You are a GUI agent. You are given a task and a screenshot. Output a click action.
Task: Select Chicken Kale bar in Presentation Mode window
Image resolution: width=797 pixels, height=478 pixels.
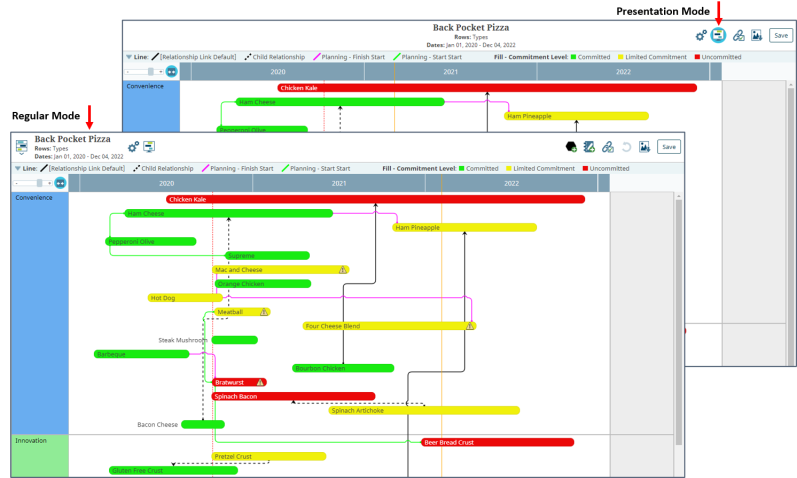click(x=487, y=88)
